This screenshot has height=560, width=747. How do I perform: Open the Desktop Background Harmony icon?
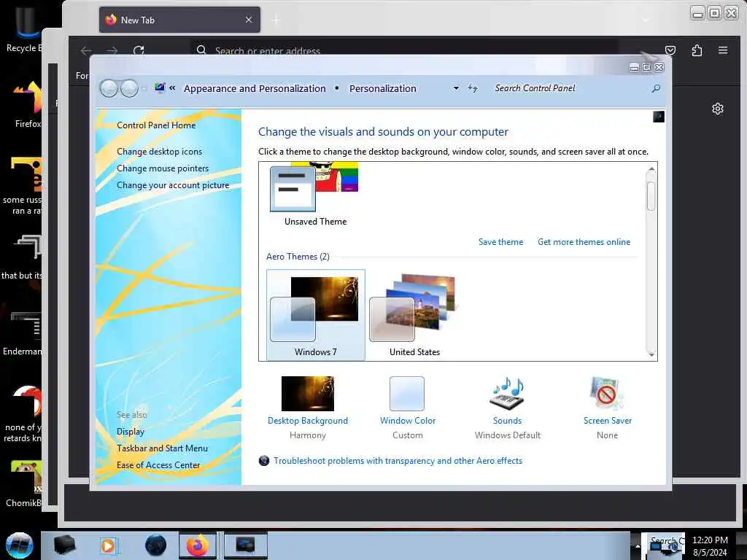(x=308, y=393)
